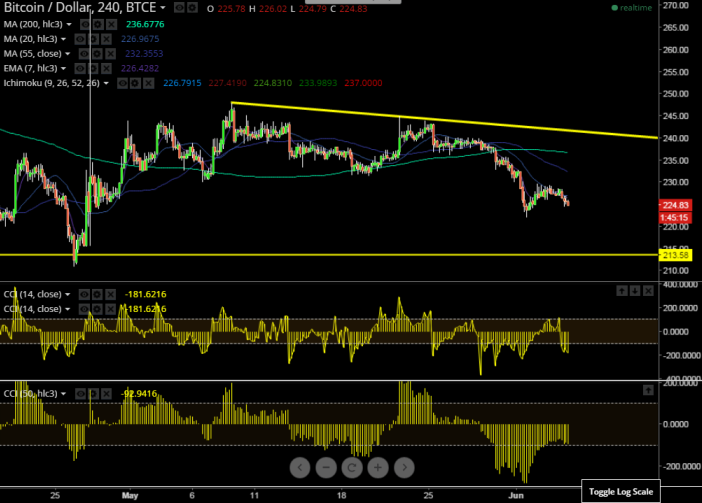Viewport: 702px width, 503px height.
Task: Click the MA 55 value 232.3553
Action: coord(144,54)
